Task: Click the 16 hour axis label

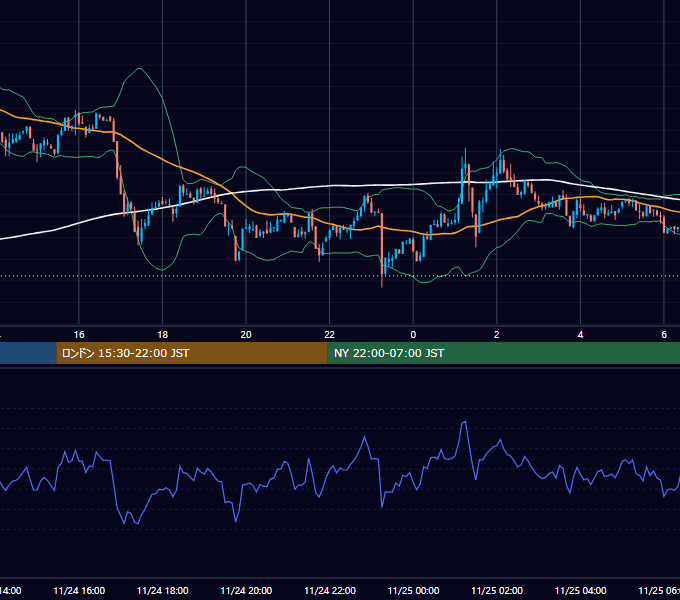Action: pyautogui.click(x=79, y=335)
